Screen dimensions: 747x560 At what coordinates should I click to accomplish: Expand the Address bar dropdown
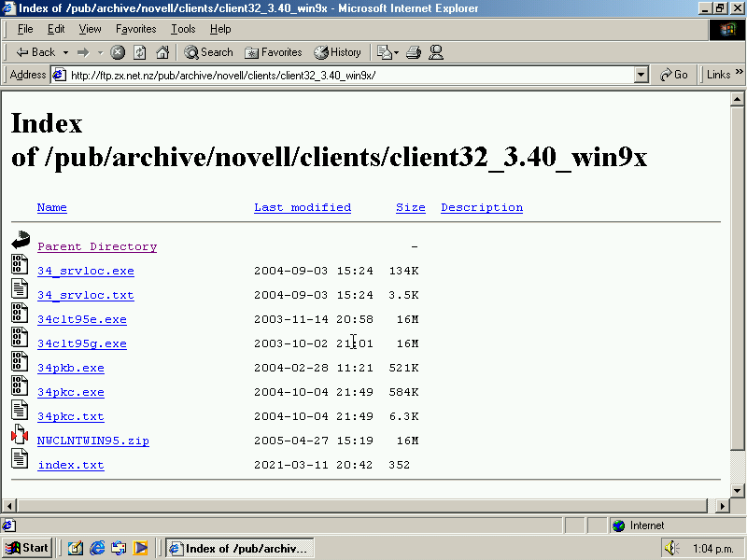[641, 76]
